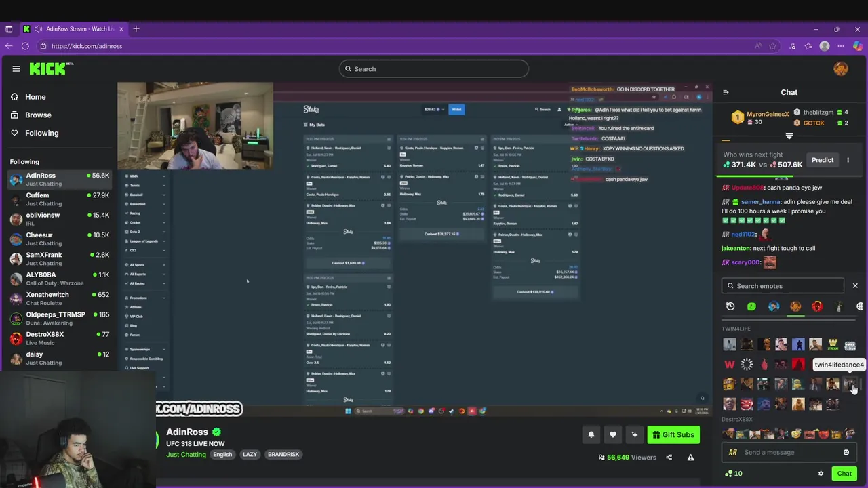The width and height of the screenshot is (868, 488).
Task: Expand the gift leaderboard arrow
Action: tap(789, 136)
